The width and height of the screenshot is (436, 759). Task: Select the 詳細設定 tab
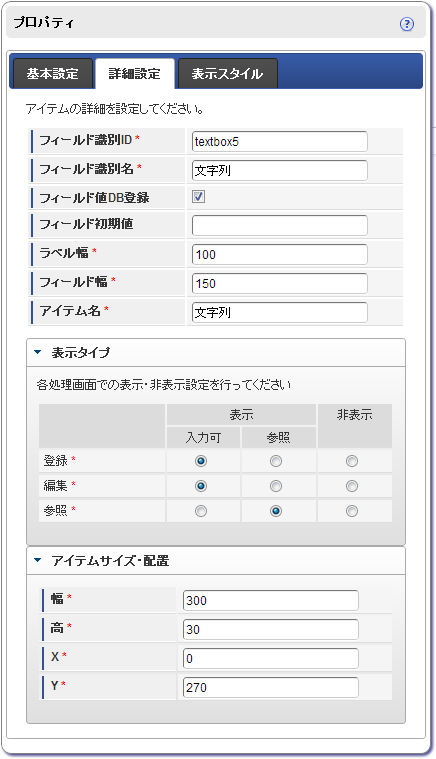pos(135,74)
